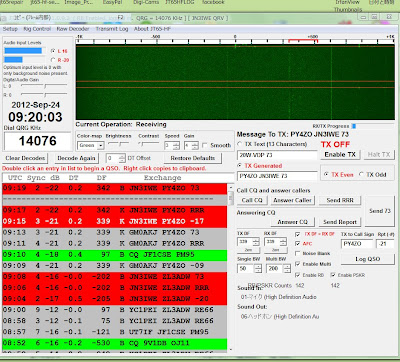Click the Answer CQ button
The height and width of the screenshot is (362, 400).
click(293, 222)
